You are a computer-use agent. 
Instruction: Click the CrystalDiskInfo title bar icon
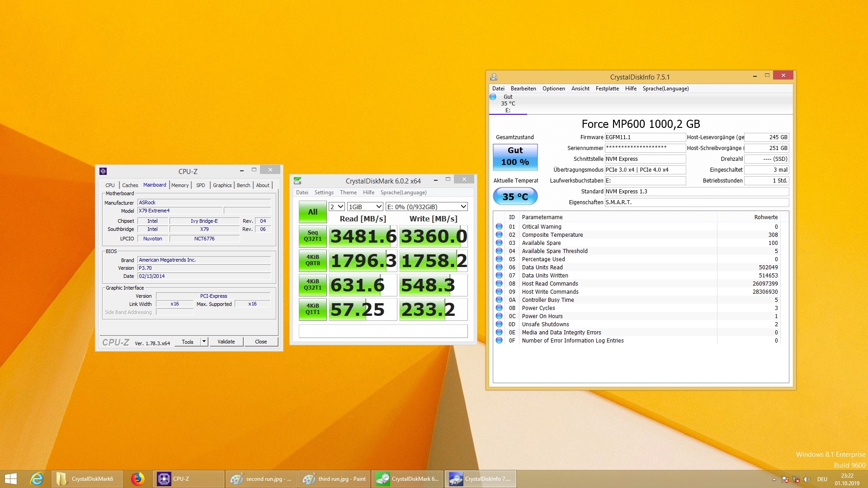(494, 77)
